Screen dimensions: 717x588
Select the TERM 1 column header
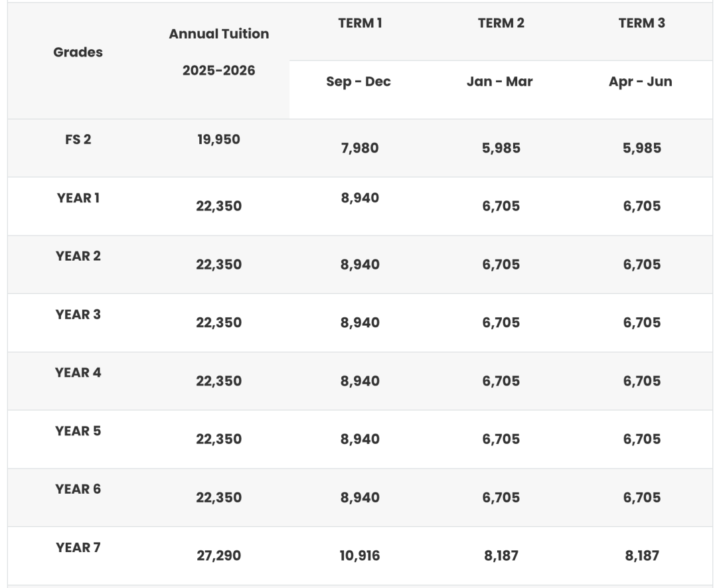360,23
